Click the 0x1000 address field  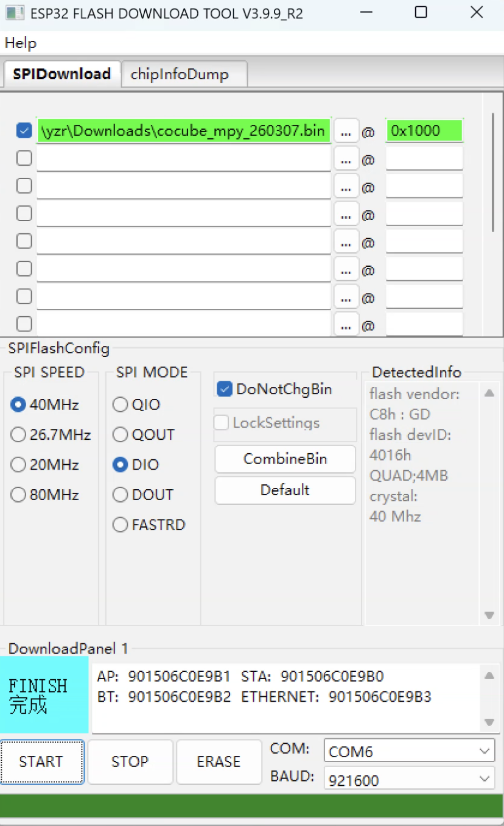pyautogui.click(x=424, y=131)
